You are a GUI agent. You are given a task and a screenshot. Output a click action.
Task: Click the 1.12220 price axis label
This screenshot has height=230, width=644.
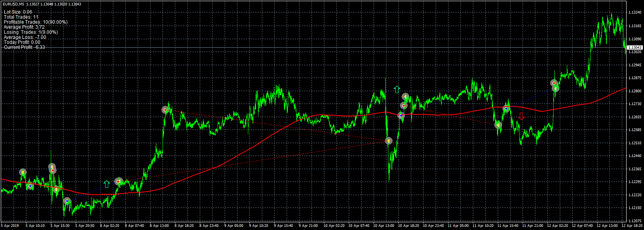pyautogui.click(x=635, y=195)
